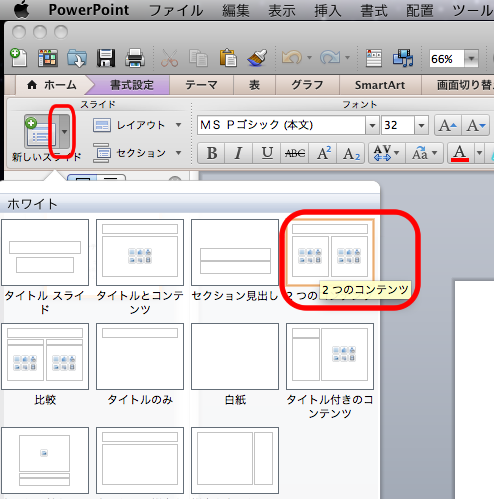Image resolution: width=494 pixels, height=499 pixels.
Task: Click the character spacing AV icon
Action: click(383, 153)
